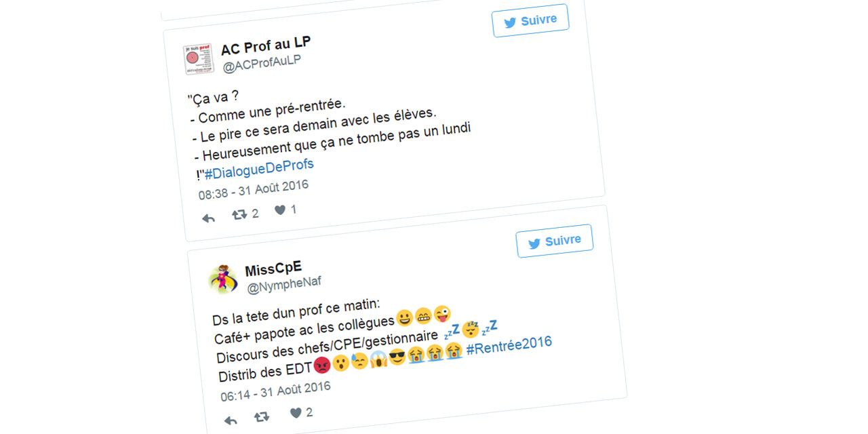The width and height of the screenshot is (868, 434).
Task: Like the AC Prof au LP tweet
Action: [x=280, y=211]
